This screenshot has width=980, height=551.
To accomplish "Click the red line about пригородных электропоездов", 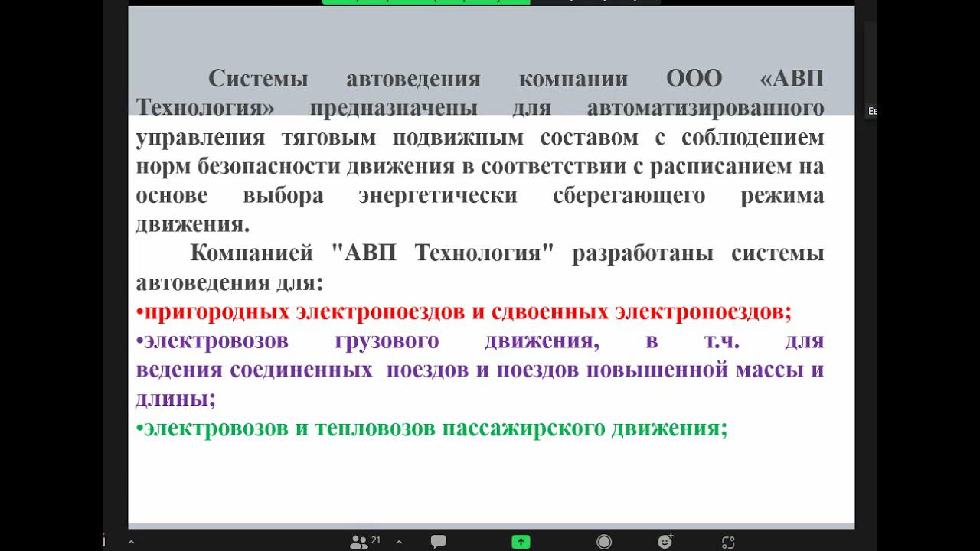I will [464, 312].
